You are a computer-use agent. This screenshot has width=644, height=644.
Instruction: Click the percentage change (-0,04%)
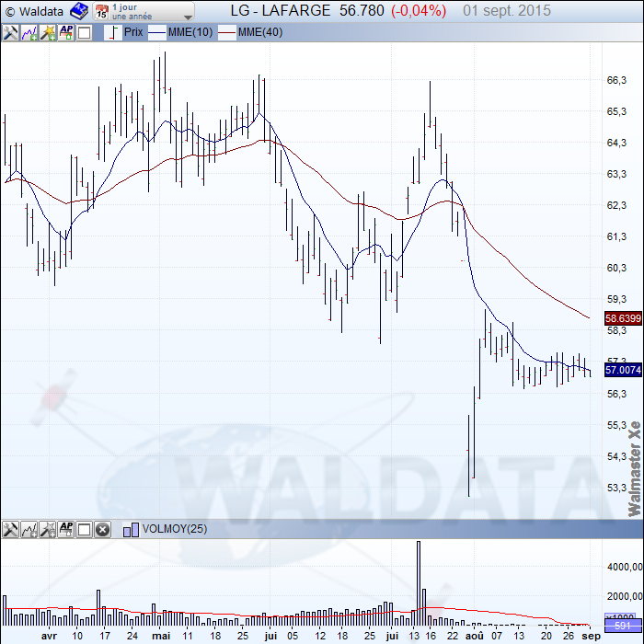(419, 11)
